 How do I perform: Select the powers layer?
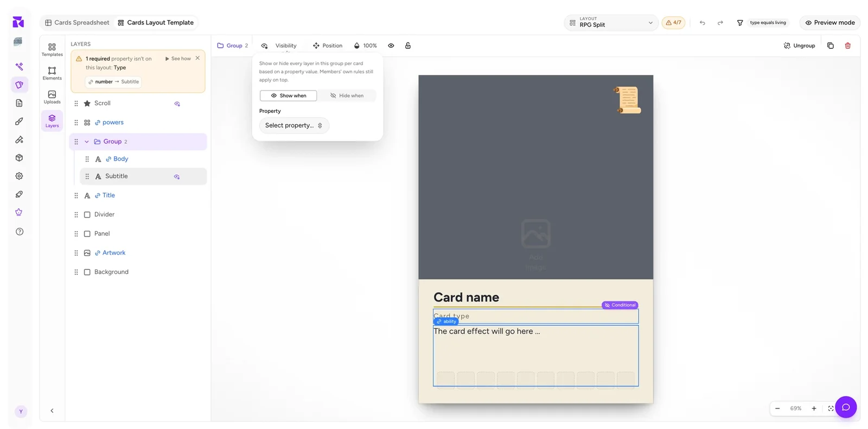(139, 123)
